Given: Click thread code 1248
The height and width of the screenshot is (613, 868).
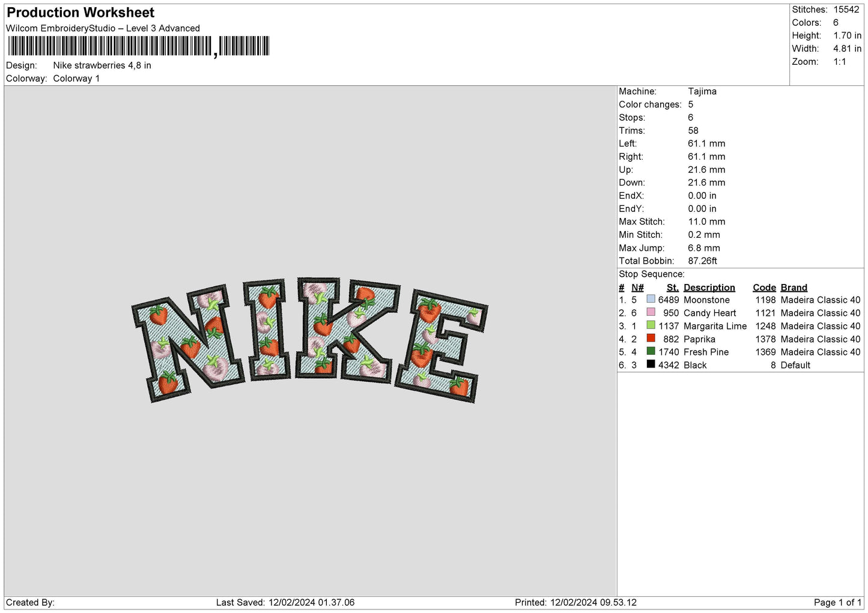Looking at the screenshot, I should (x=765, y=326).
